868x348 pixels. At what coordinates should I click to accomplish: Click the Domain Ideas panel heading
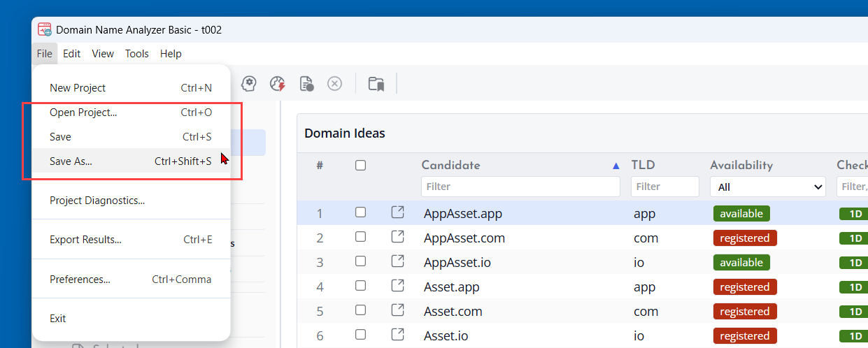(345, 133)
